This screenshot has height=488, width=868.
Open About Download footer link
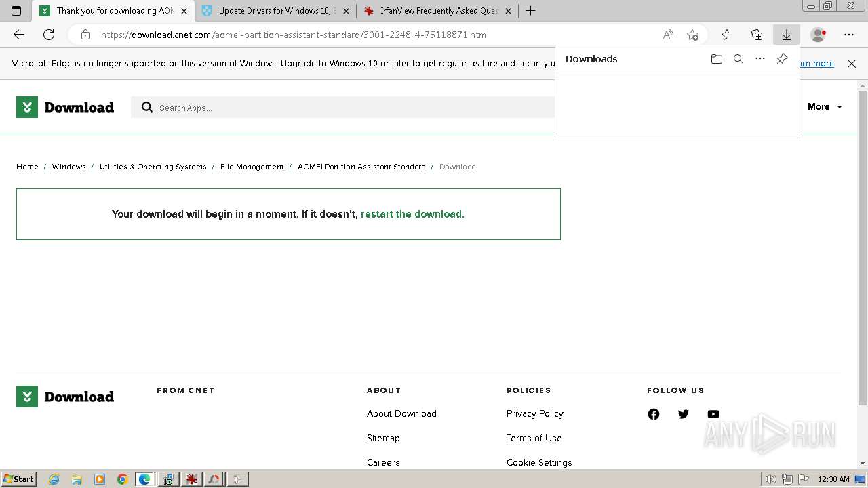click(x=401, y=413)
